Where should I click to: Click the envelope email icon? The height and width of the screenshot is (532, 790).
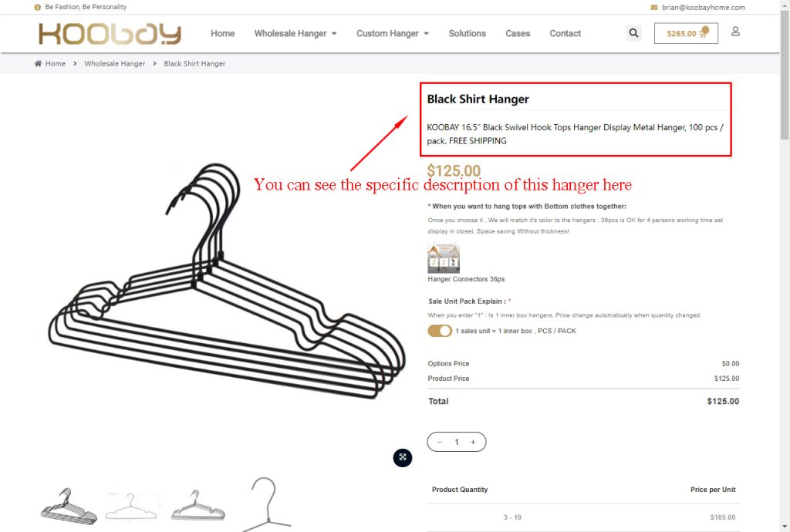(x=654, y=7)
